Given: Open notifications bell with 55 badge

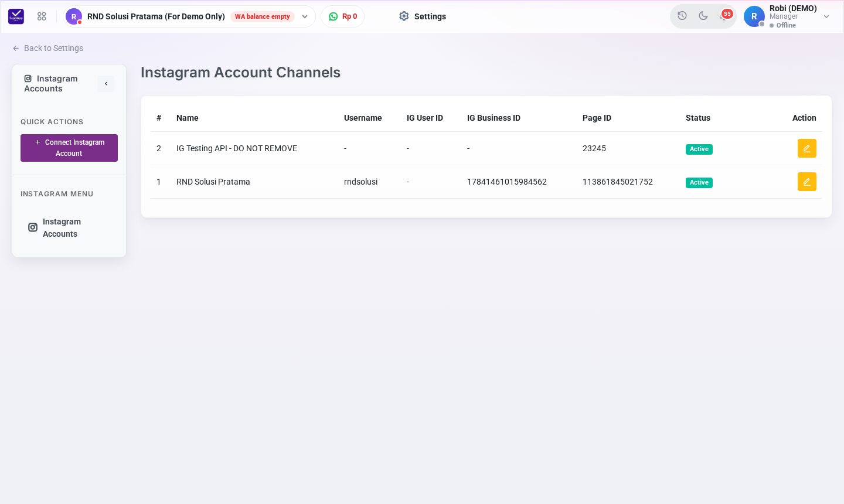Looking at the screenshot, I should (x=725, y=15).
